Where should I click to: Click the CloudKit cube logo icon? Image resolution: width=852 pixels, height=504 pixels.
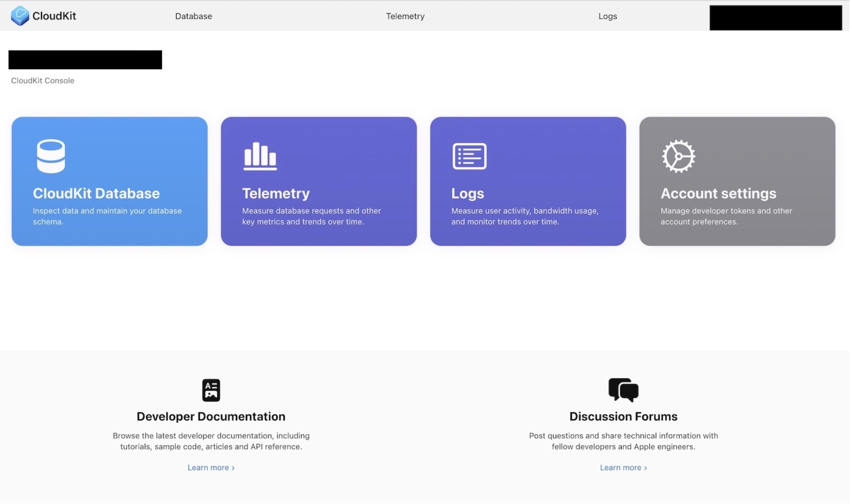[x=20, y=16]
